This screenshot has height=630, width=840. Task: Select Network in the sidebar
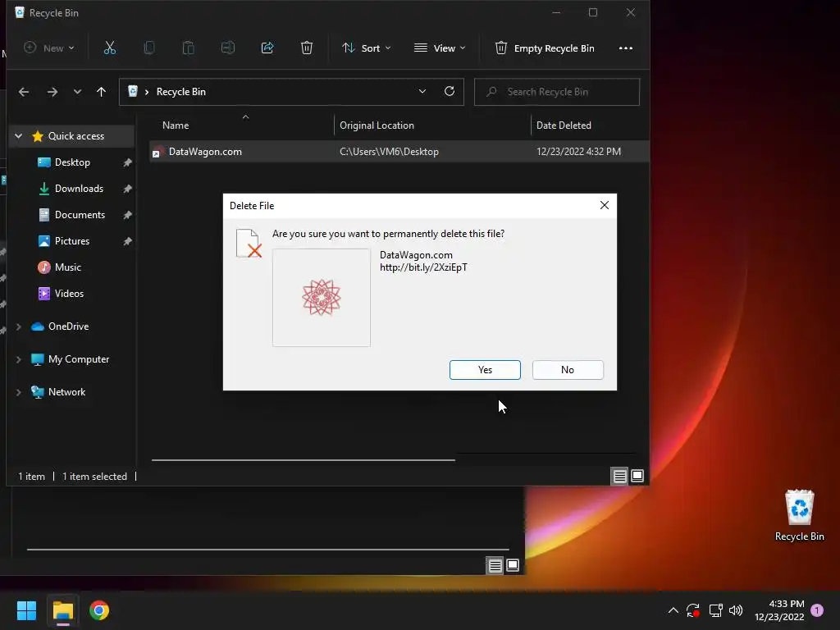[x=66, y=392]
